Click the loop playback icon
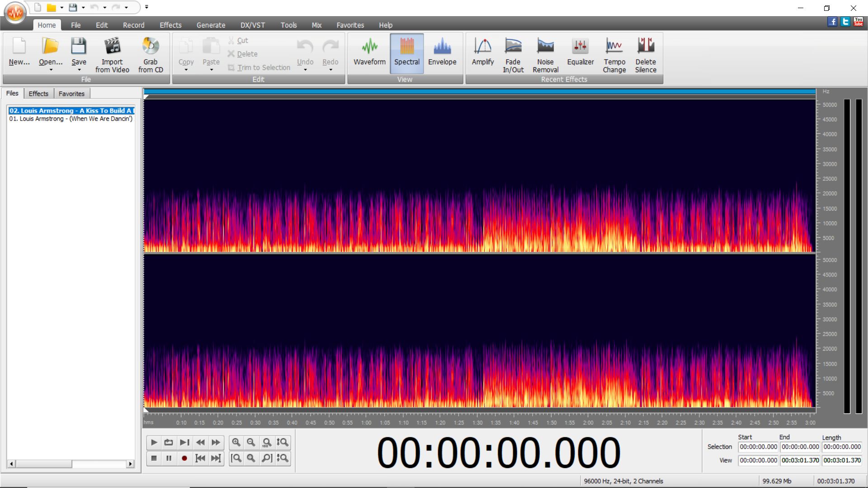This screenshot has height=488, width=868. point(169,442)
